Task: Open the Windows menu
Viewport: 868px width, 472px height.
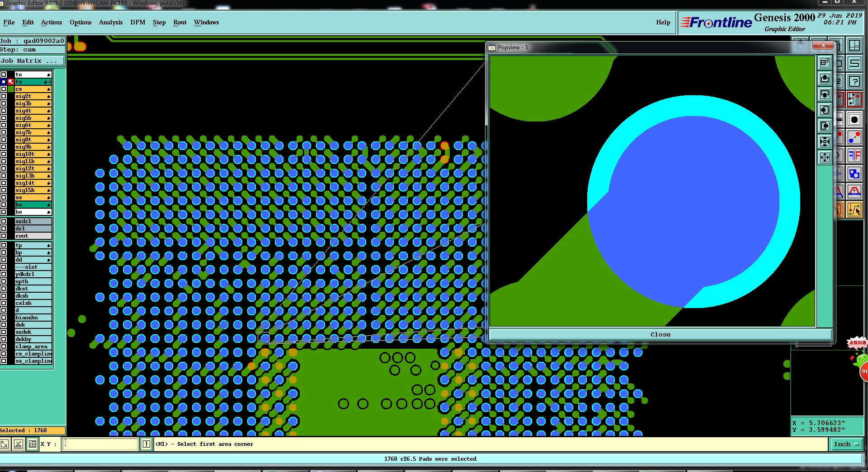Action: 206,22
